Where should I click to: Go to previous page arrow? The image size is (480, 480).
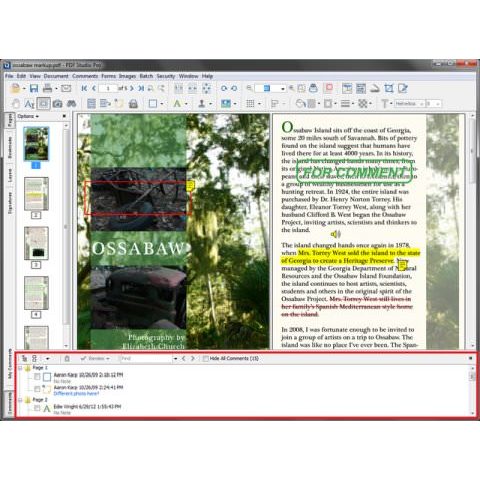[94, 88]
